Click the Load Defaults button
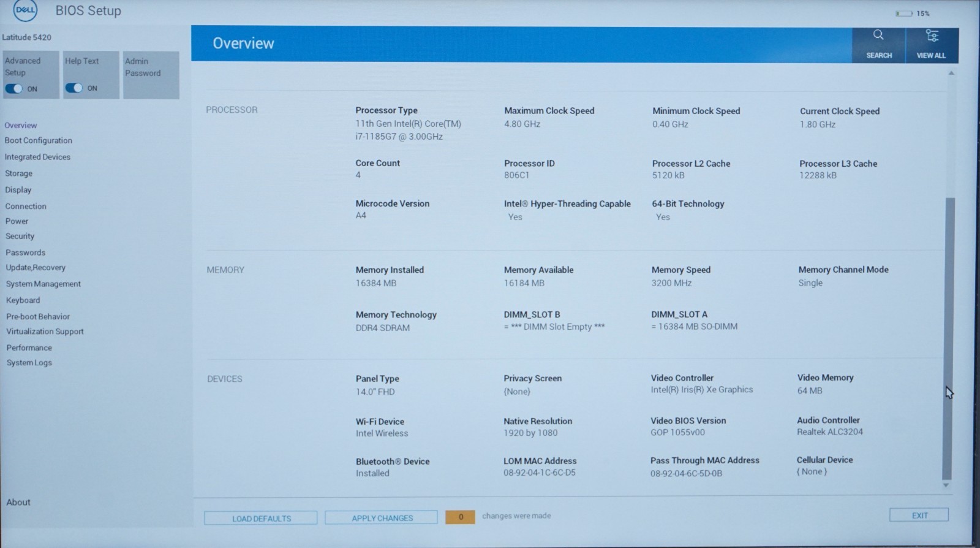This screenshot has height=548, width=980. pos(261,518)
